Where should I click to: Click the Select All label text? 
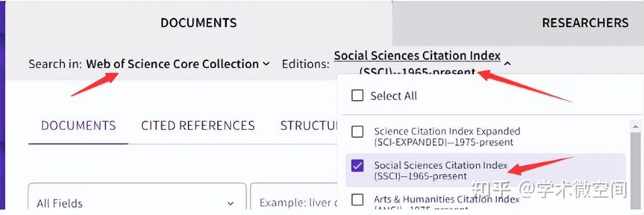[393, 96]
